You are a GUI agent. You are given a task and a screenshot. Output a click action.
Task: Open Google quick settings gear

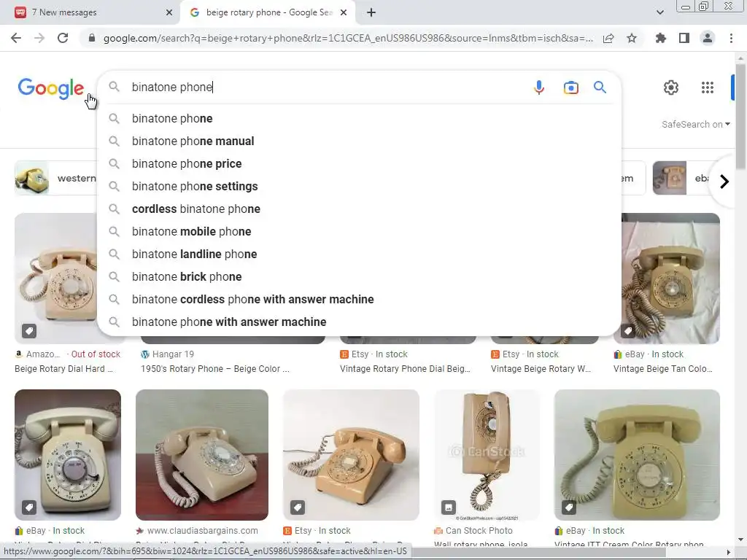[671, 87]
